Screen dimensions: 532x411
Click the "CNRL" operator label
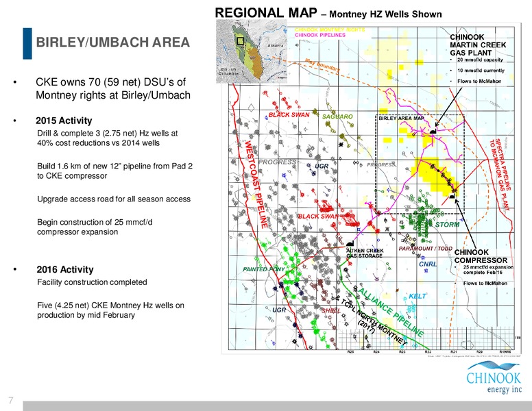point(428,264)
